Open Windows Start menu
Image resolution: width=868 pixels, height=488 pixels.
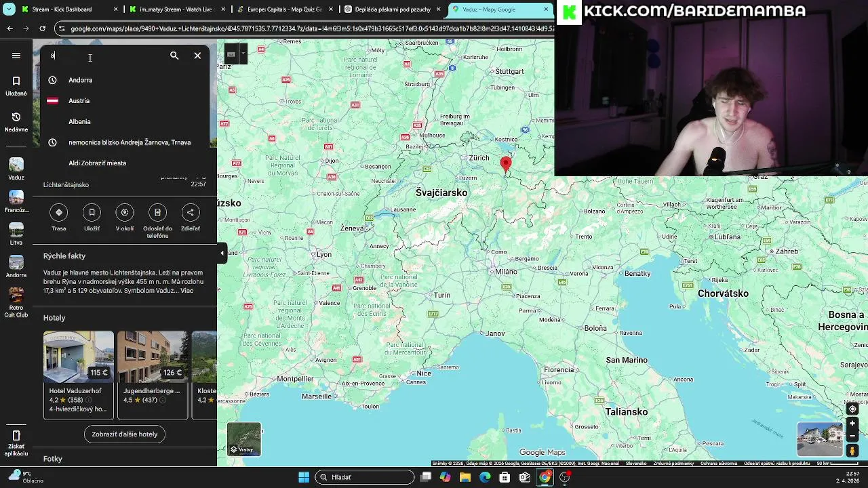[304, 477]
